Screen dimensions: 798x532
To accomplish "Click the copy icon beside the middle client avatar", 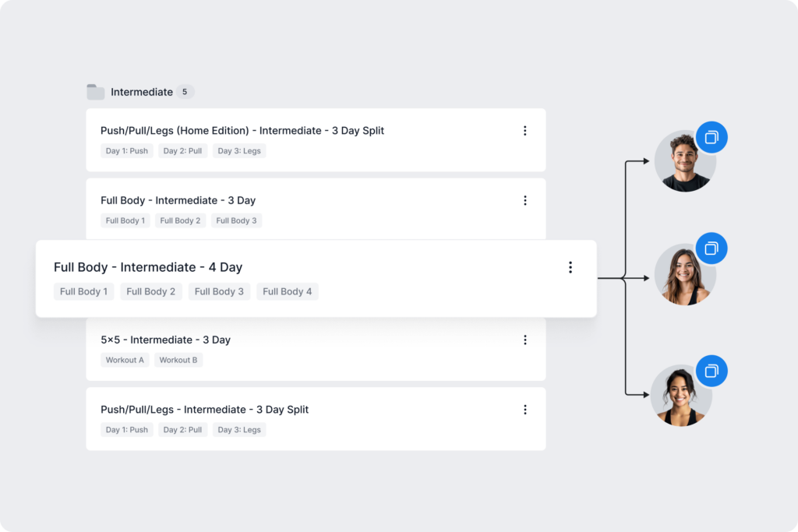I will coord(711,248).
